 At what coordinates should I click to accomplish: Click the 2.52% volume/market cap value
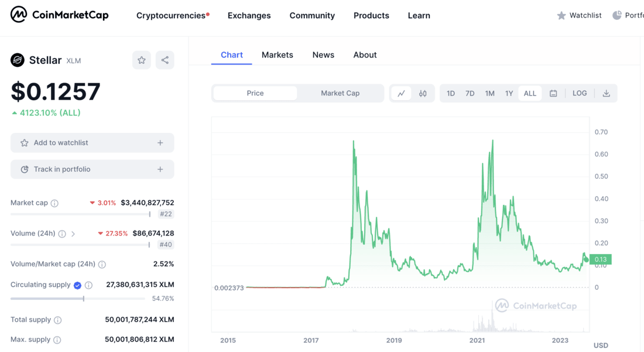pos(163,264)
